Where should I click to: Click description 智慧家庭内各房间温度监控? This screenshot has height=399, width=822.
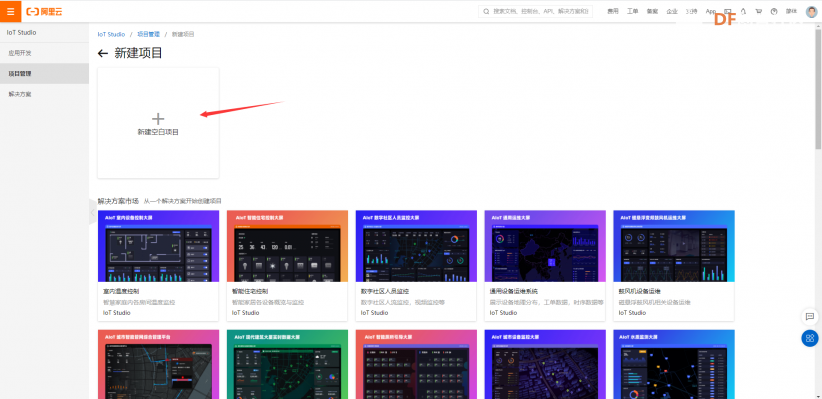[139, 303]
